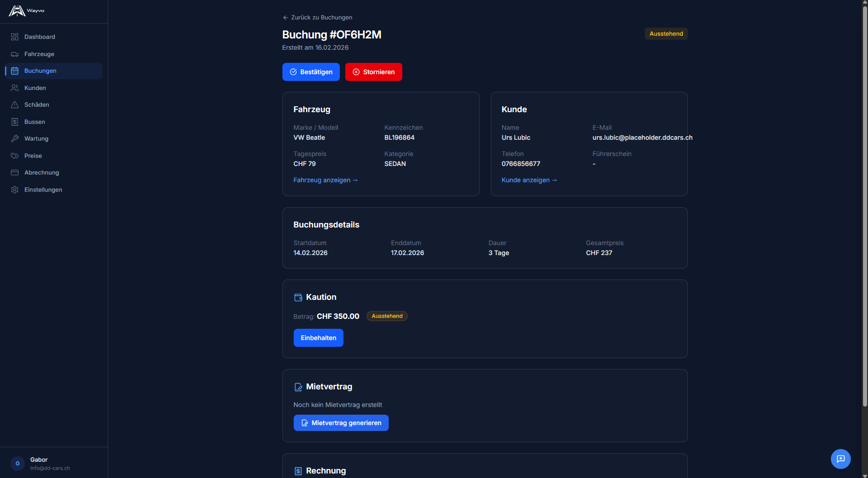868x478 pixels.
Task: Click the user avatar G
Action: point(18,464)
